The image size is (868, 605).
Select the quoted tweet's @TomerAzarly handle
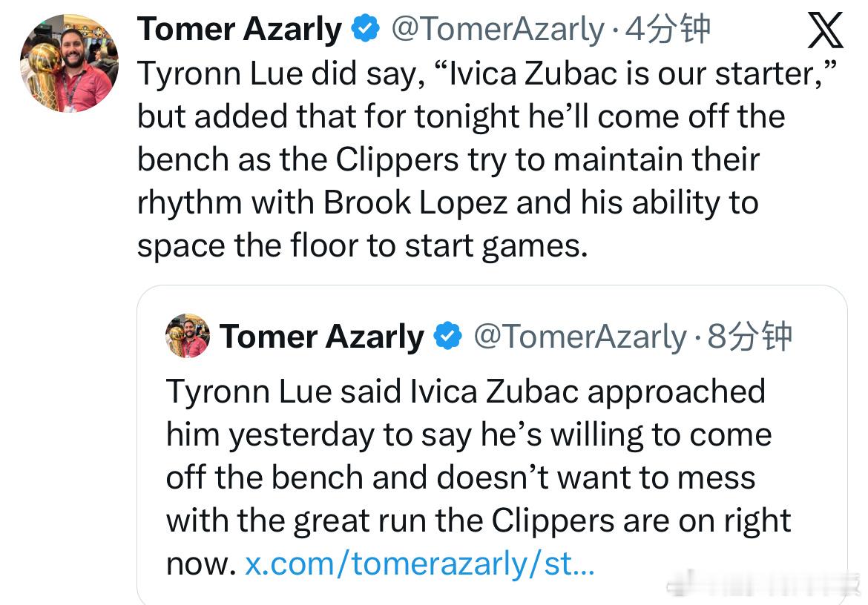(x=579, y=337)
